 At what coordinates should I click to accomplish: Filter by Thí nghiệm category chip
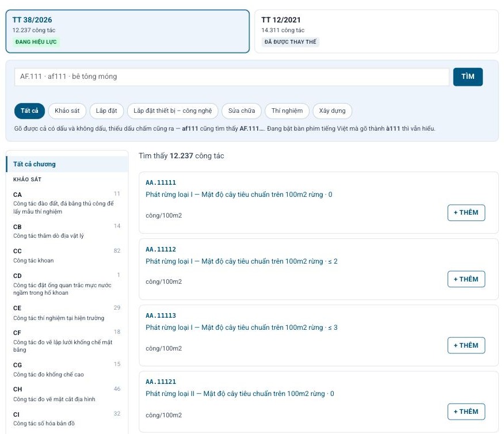point(287,111)
